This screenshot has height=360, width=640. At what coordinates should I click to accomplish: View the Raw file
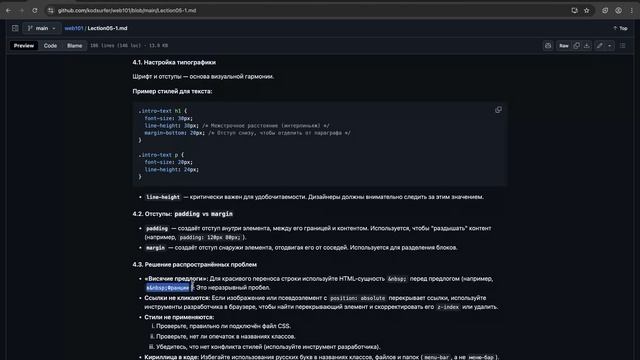click(x=564, y=46)
